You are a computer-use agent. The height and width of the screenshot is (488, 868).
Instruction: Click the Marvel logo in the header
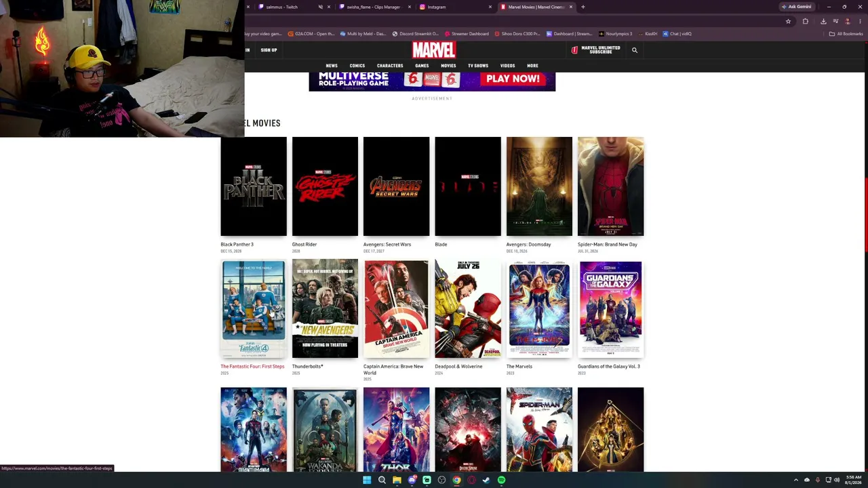[433, 50]
